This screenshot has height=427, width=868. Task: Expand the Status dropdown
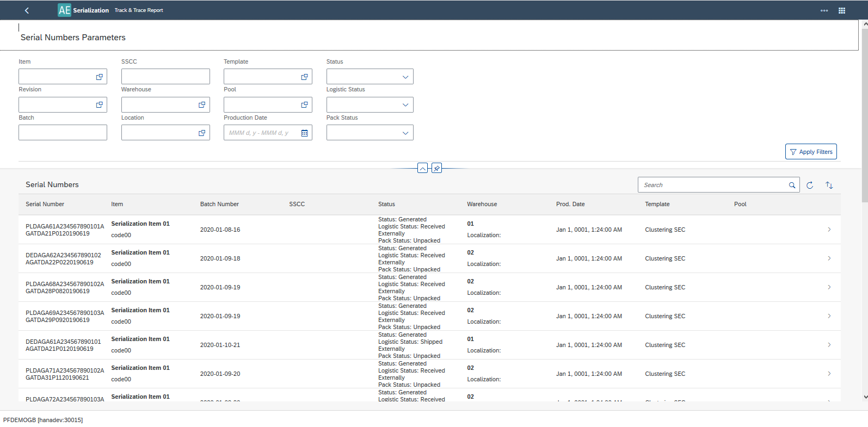click(405, 77)
